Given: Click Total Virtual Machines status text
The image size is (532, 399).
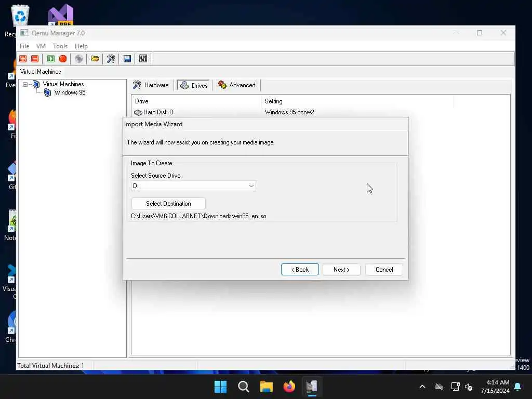Looking at the screenshot, I should [50, 366].
